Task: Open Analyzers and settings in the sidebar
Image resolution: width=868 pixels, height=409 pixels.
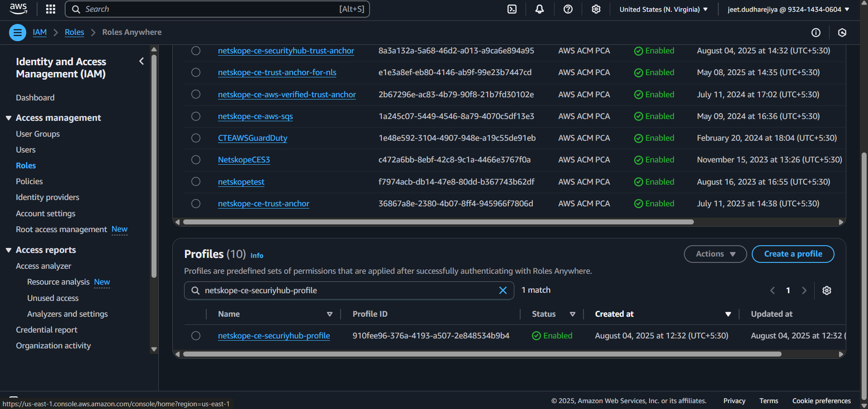Action: (x=67, y=314)
